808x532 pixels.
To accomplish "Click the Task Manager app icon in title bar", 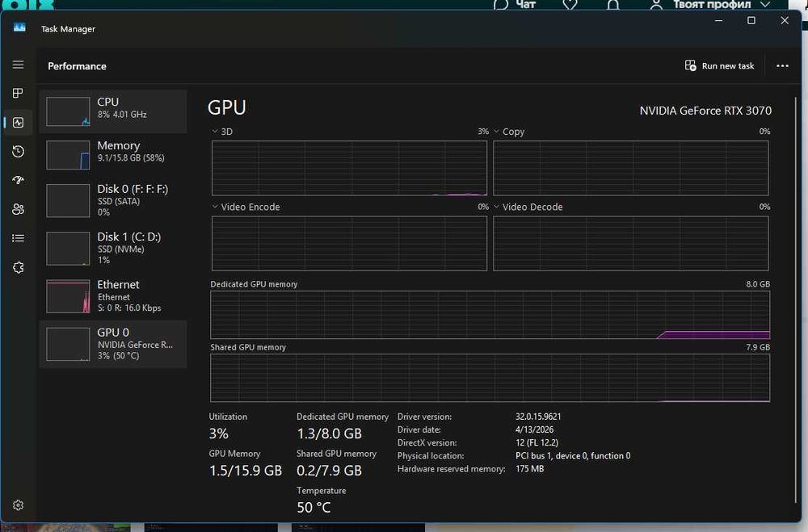I will click(19, 27).
